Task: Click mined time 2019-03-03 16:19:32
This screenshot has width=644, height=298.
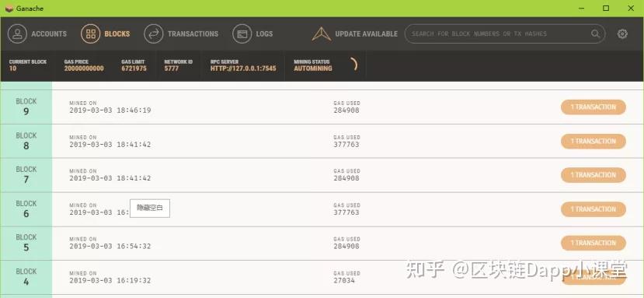Action: point(110,280)
